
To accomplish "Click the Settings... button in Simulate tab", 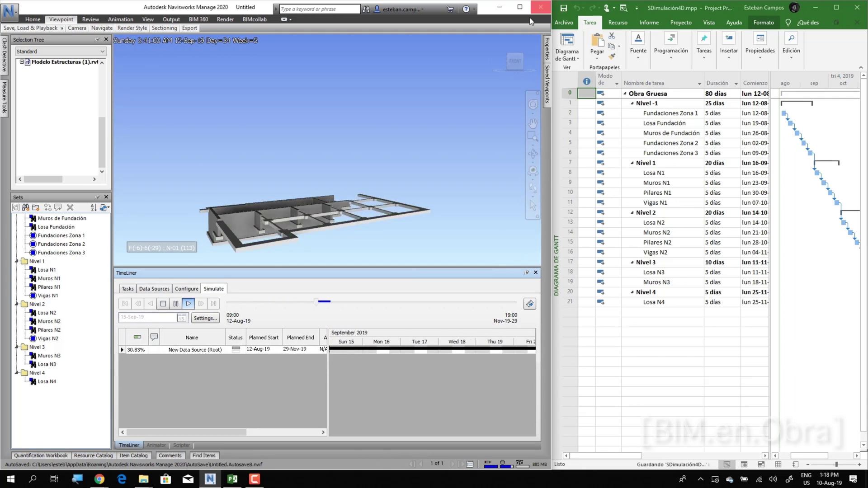I will click(x=205, y=318).
